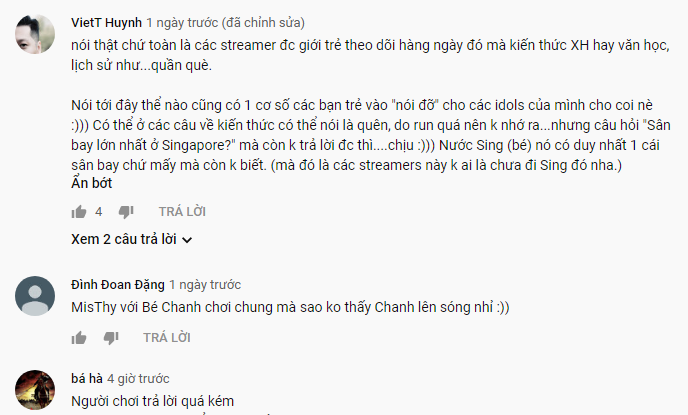The width and height of the screenshot is (688, 415).
Task: Open bá hà's profile avatar
Action: point(35,390)
